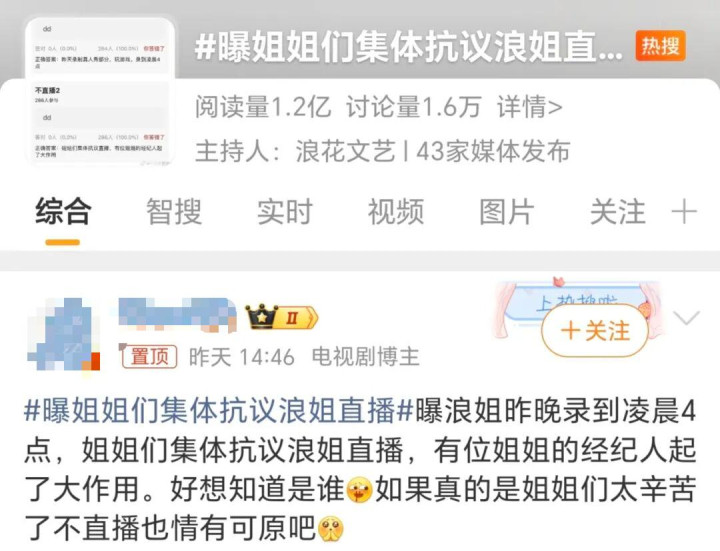Open 详情> topic details link
720x551 pixels.
tap(529, 107)
